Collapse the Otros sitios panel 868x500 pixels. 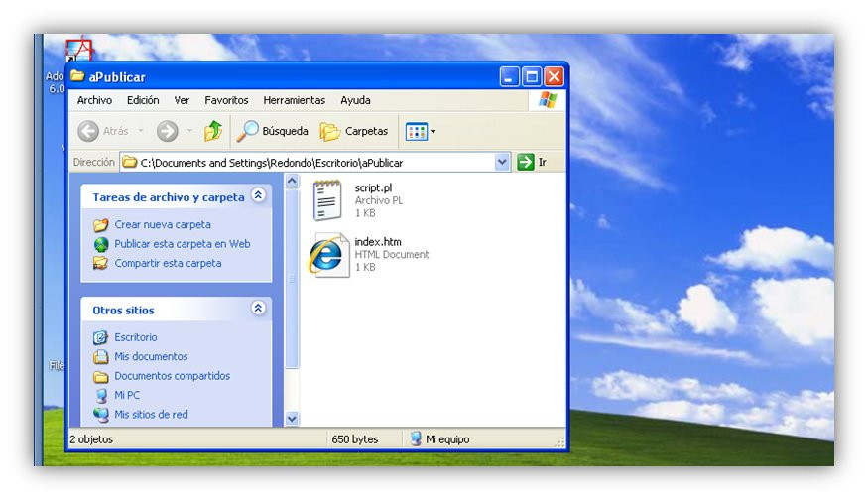click(x=258, y=309)
